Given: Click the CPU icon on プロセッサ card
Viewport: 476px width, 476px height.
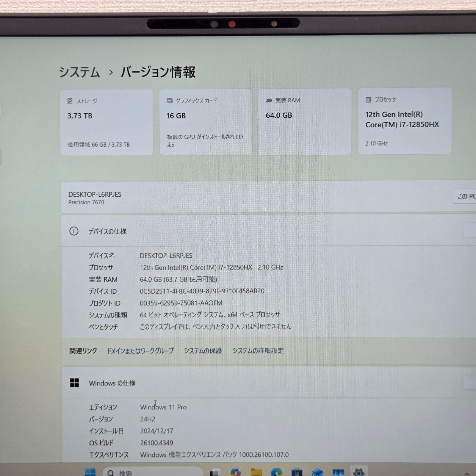Looking at the screenshot, I should [x=368, y=100].
